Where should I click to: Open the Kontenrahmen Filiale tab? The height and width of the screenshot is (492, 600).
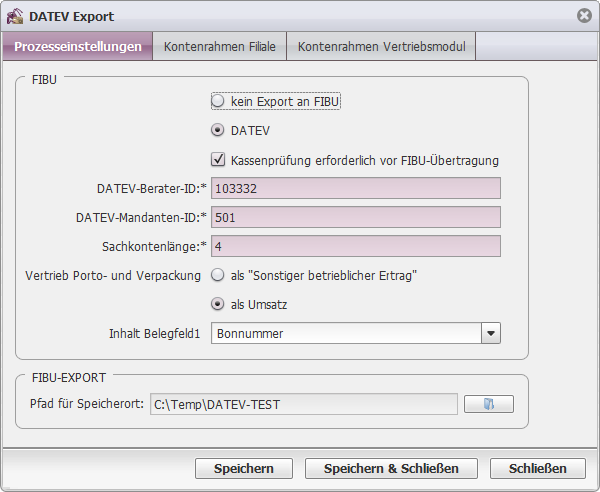pyautogui.click(x=220, y=46)
